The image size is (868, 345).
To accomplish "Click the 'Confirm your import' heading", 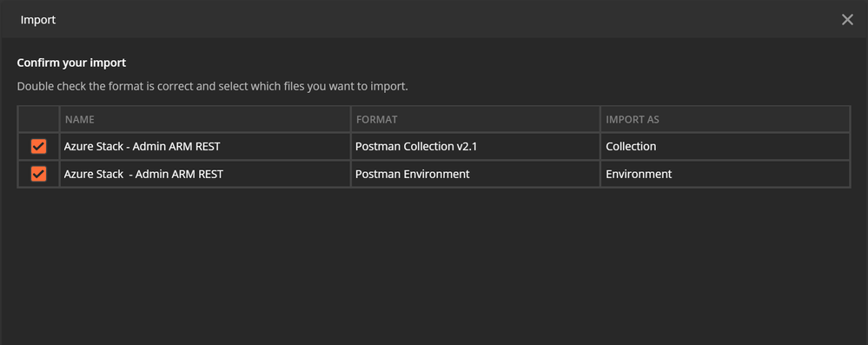I will tap(71, 63).
